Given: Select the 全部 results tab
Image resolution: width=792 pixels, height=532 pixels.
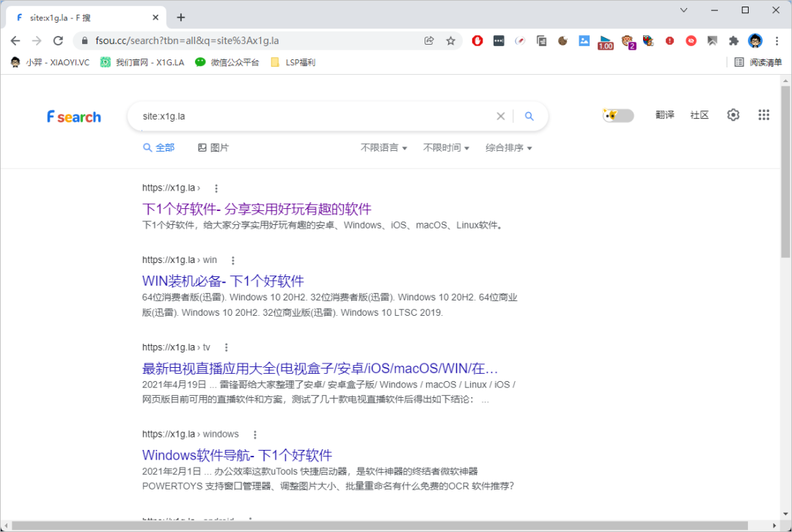Looking at the screenshot, I should [159, 148].
